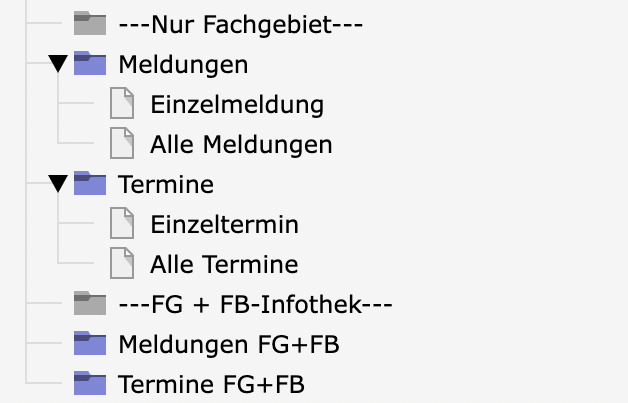Screen dimensions: 628x403
Task: Click the page icon next to Alle Termine
Action: pos(122,264)
